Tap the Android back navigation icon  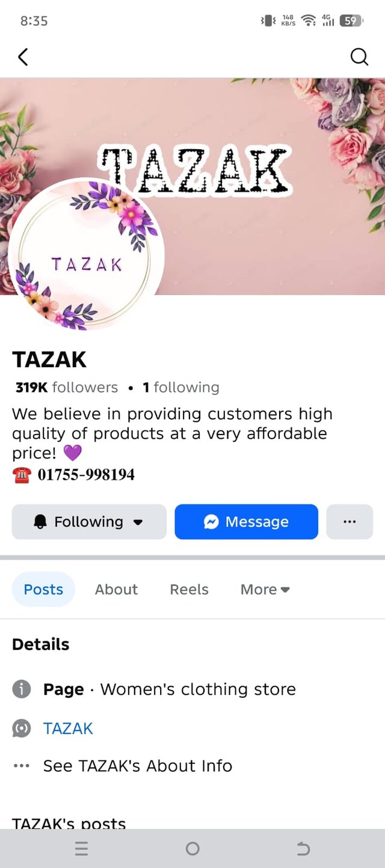(x=303, y=848)
